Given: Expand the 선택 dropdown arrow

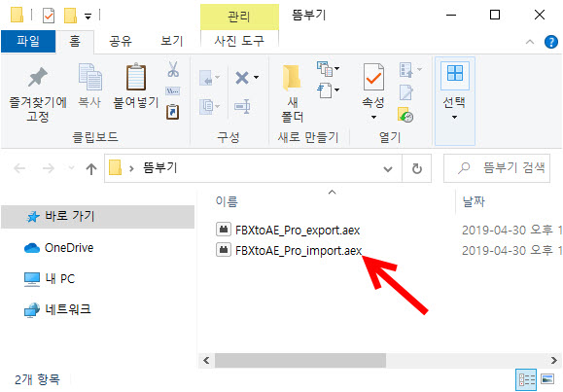Looking at the screenshot, I should (454, 117).
